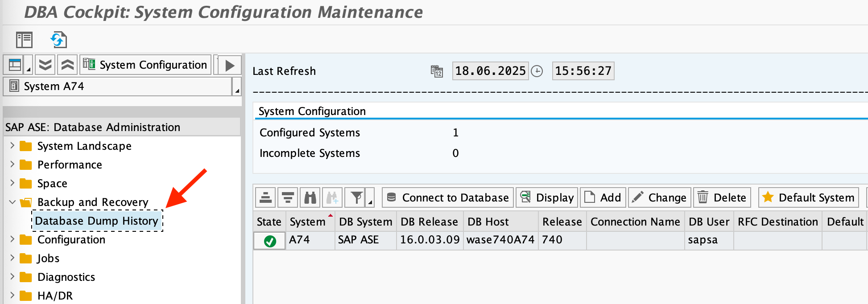The height and width of the screenshot is (304, 868).
Task: Click the DB Release column header
Action: (429, 222)
